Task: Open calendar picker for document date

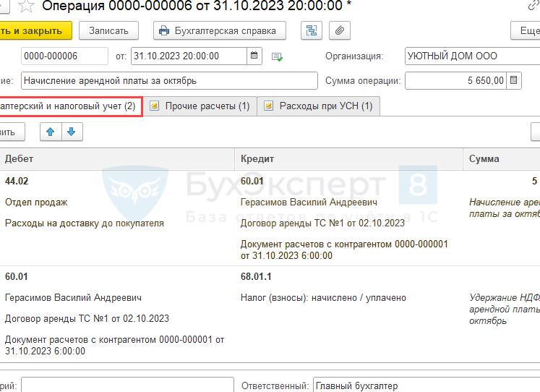Action: [x=254, y=56]
